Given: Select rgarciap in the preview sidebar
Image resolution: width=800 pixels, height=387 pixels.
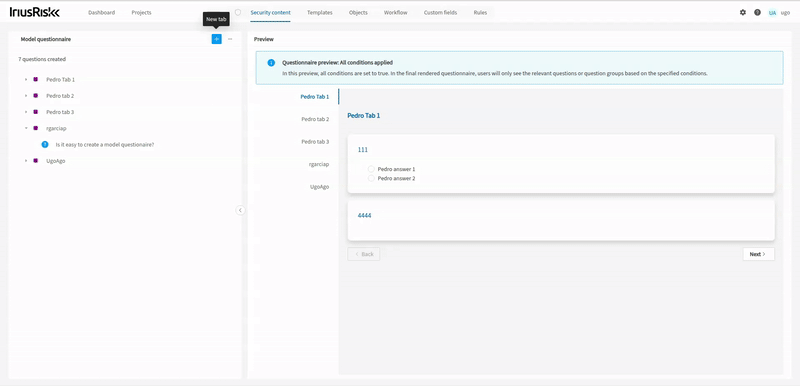Looking at the screenshot, I should 319,164.
